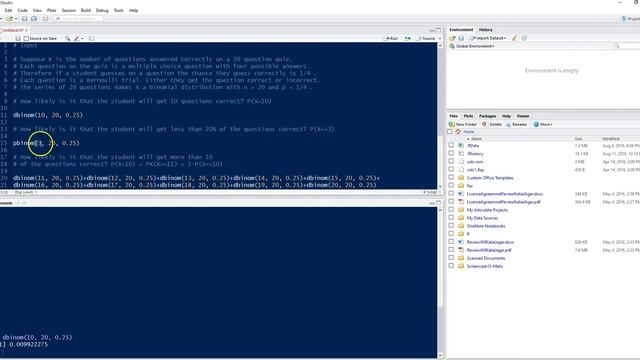The width and height of the screenshot is (640, 360).
Task: Toggle the Source on Save checkbox
Action: [26, 38]
